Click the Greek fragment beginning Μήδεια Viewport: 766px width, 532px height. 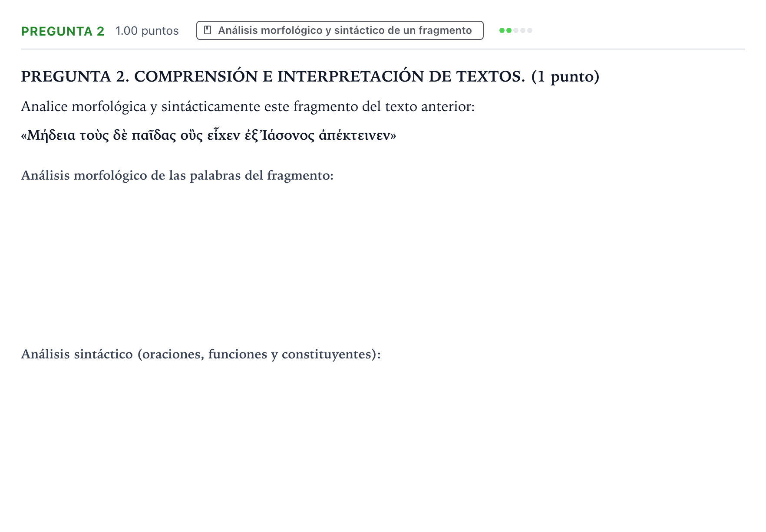(x=208, y=135)
